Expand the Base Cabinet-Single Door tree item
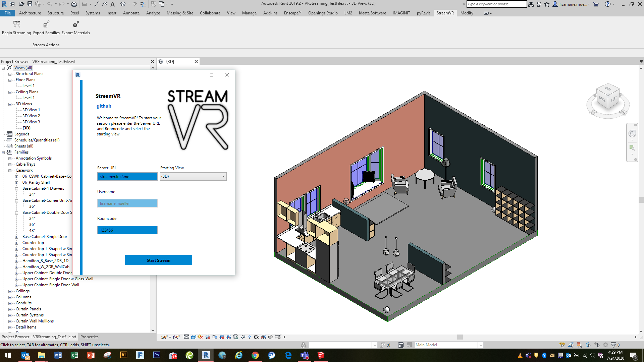Screen dimensions: 644x362 (16, 236)
